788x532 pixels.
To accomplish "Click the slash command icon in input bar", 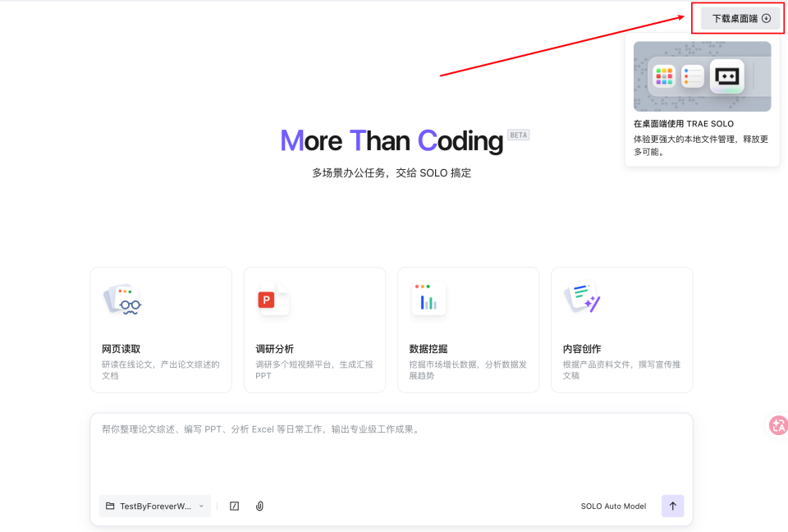I will point(234,506).
